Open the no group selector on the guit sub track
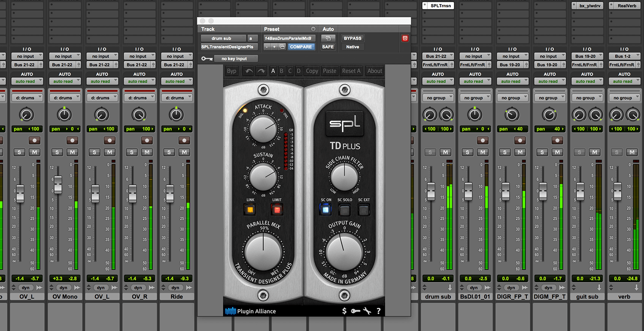This screenshot has width=644, height=331. [x=587, y=98]
